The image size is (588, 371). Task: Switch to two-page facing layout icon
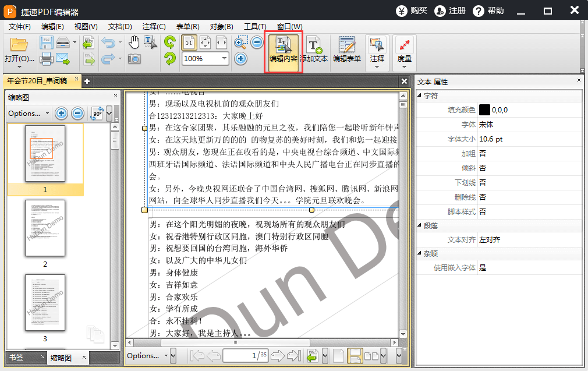pyautogui.click(x=371, y=356)
